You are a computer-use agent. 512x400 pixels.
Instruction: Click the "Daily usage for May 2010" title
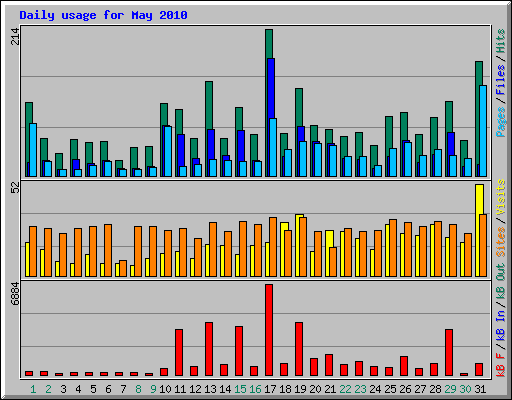click(x=103, y=15)
